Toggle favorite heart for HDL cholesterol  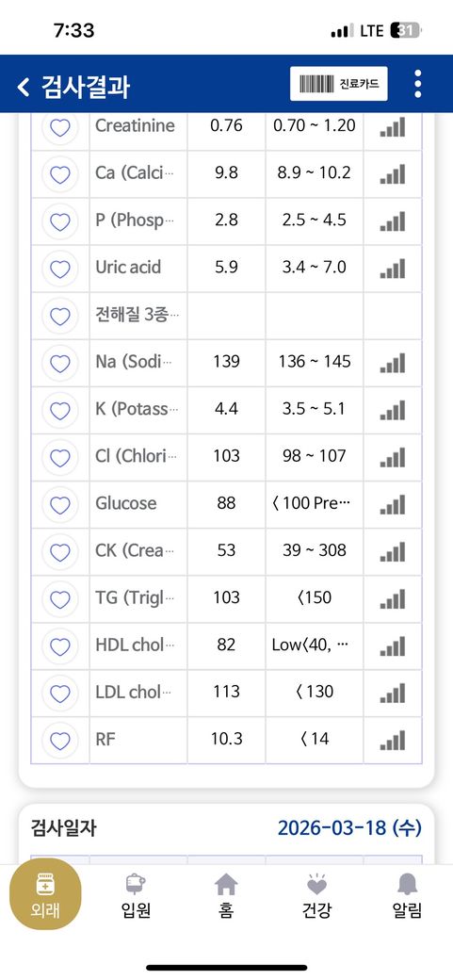pyautogui.click(x=60, y=646)
